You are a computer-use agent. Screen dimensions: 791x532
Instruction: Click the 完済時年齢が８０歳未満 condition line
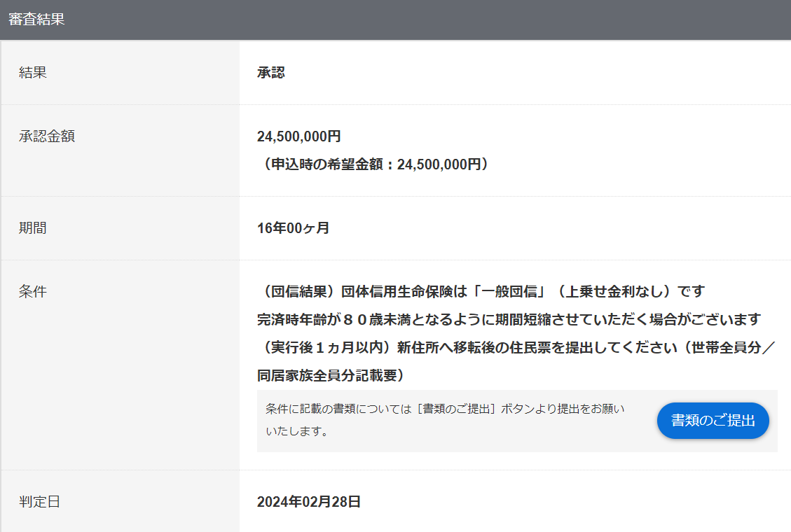pyautogui.click(x=509, y=320)
